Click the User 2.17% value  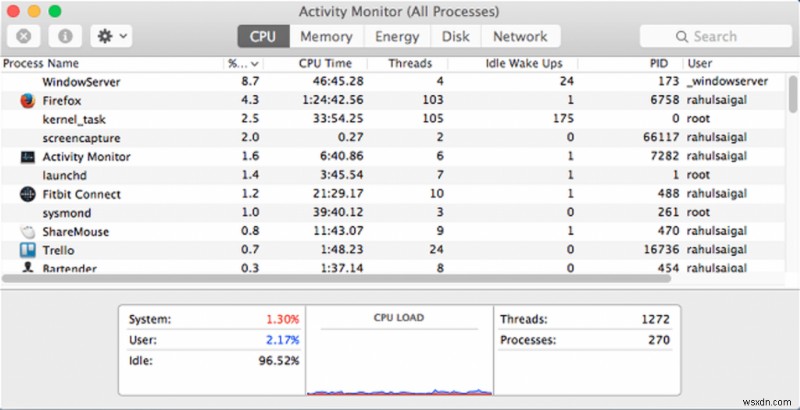[282, 340]
